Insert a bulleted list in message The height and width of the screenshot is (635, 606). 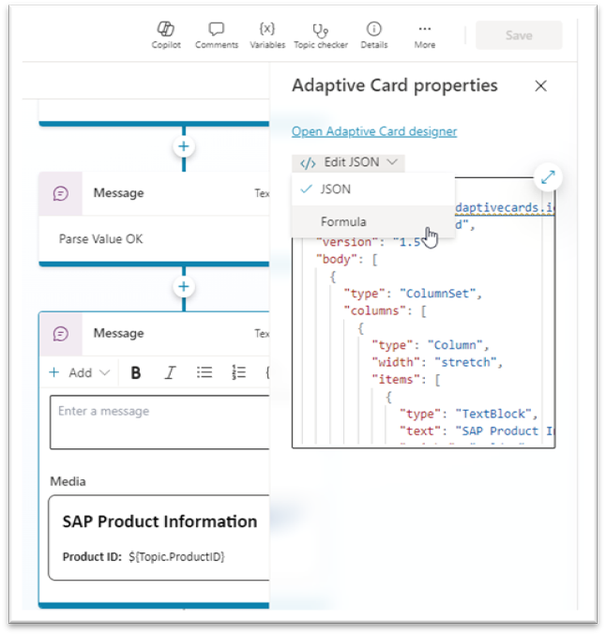click(x=205, y=373)
